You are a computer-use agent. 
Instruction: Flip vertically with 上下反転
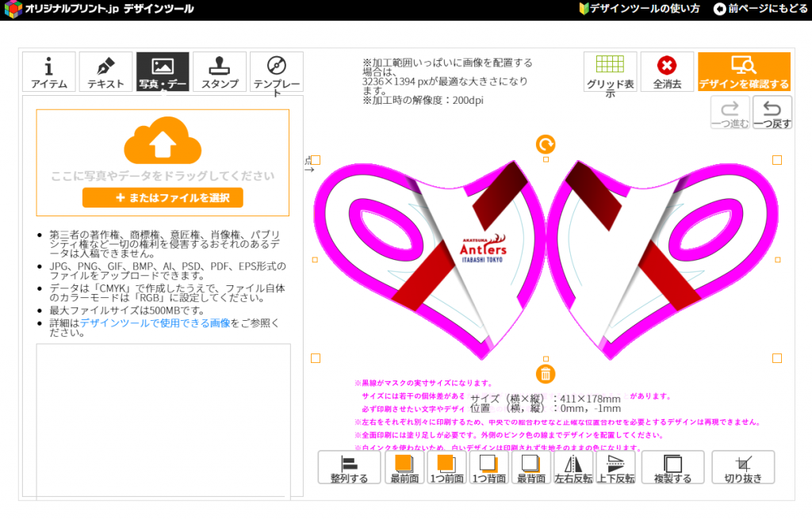(x=615, y=467)
